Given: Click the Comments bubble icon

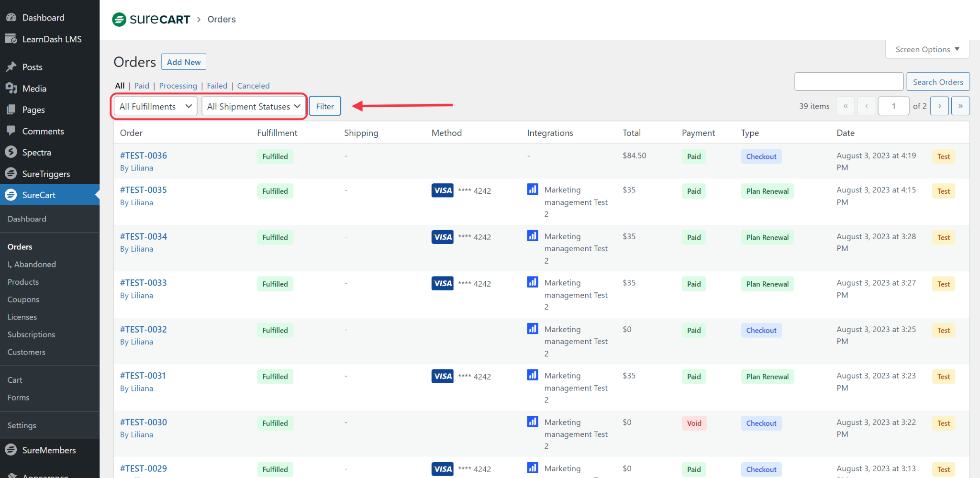Looking at the screenshot, I should click(11, 131).
